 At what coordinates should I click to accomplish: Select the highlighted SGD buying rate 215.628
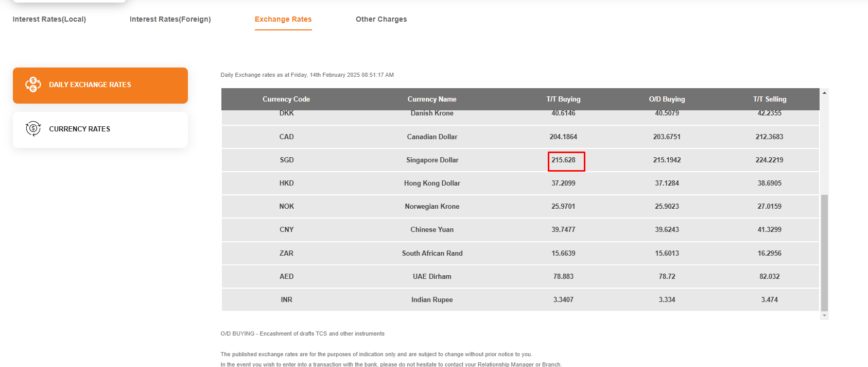[566, 161]
